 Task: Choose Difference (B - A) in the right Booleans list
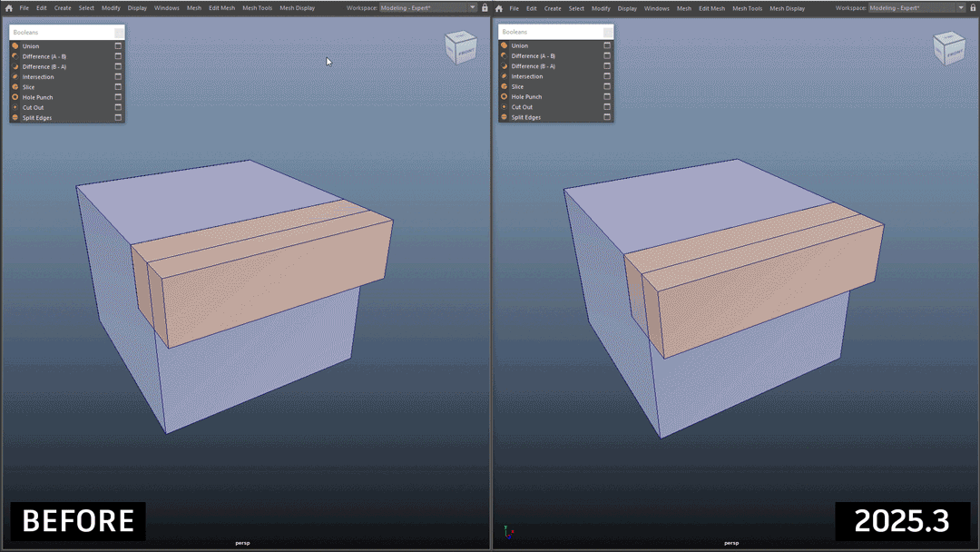[534, 66]
